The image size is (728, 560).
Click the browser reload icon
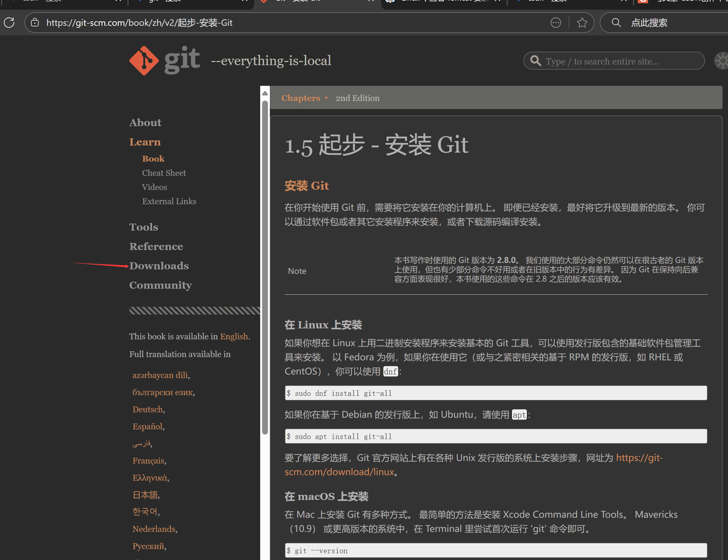(9, 23)
